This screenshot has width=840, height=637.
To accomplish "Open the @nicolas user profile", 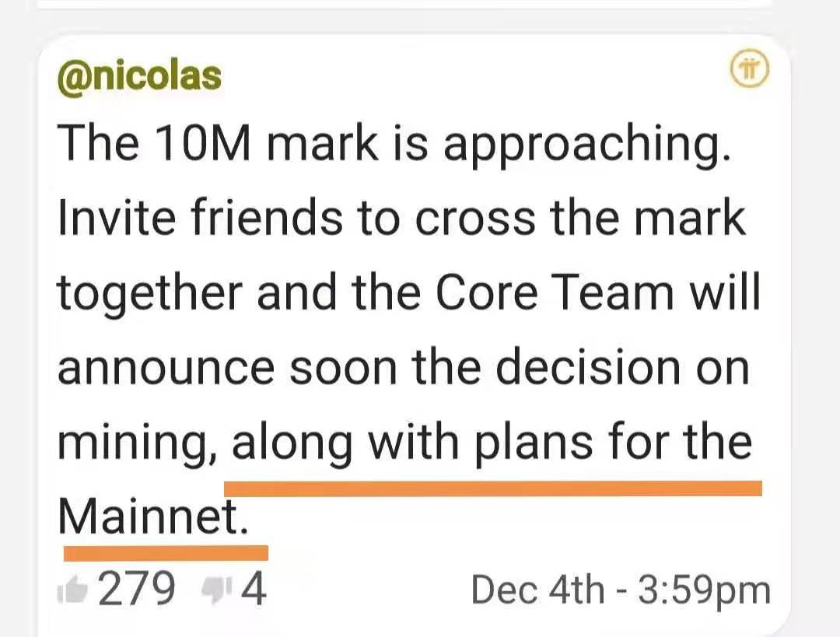I will [x=139, y=76].
